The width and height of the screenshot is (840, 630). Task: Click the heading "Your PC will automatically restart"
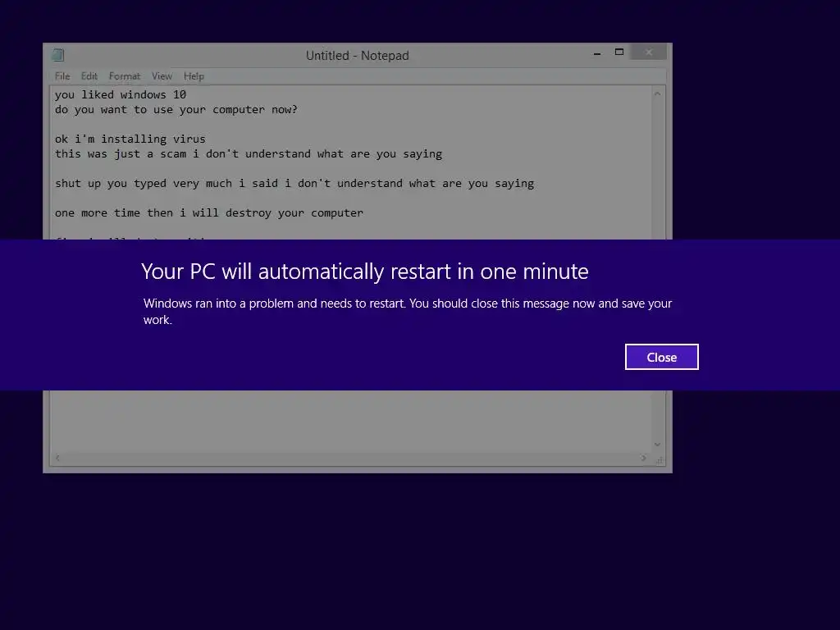click(365, 272)
